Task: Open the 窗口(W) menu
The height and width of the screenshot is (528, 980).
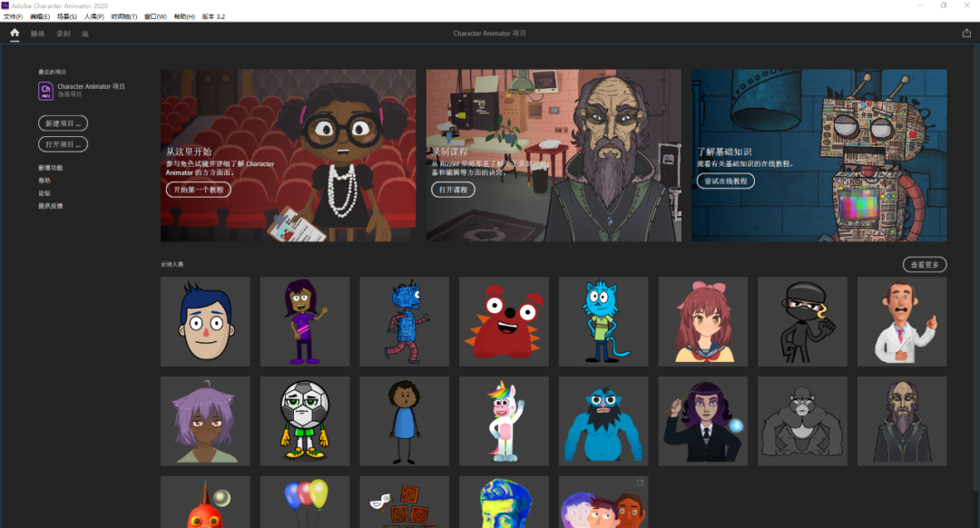Action: pos(155,17)
